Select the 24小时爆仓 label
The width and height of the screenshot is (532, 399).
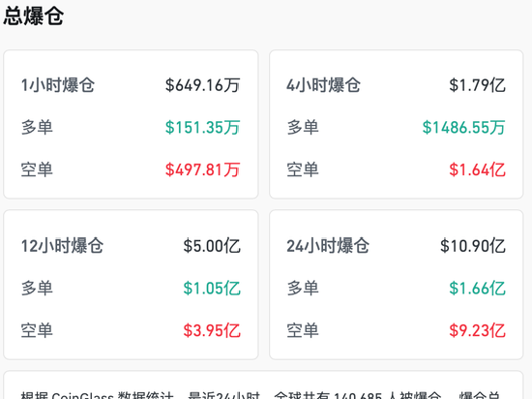click(x=328, y=246)
